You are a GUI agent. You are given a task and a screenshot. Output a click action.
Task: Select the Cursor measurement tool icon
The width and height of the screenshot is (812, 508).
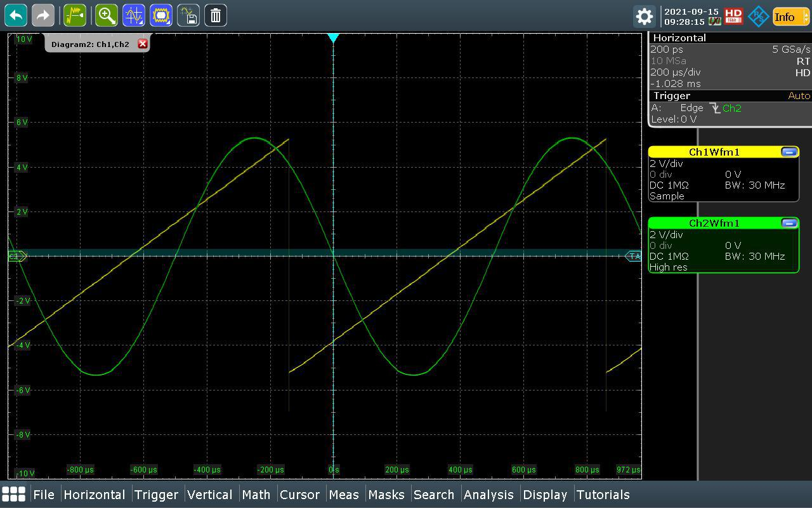134,15
